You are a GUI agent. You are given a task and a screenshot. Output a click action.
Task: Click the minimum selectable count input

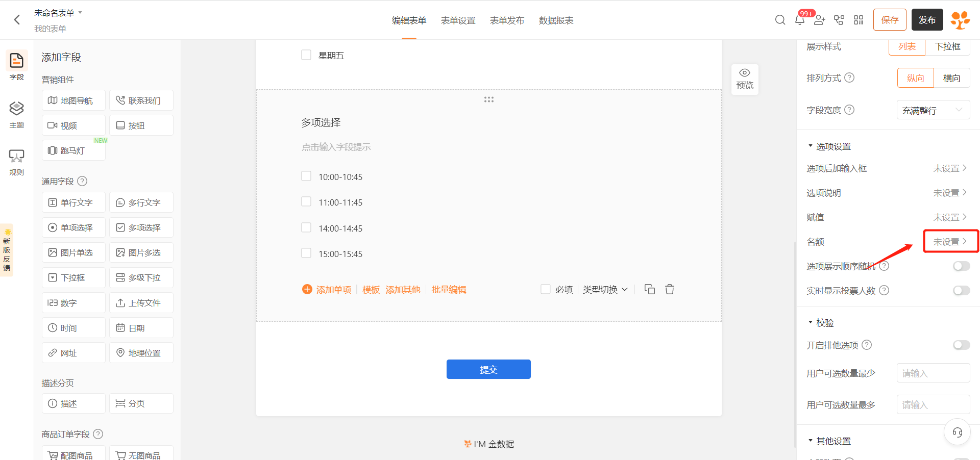click(933, 373)
